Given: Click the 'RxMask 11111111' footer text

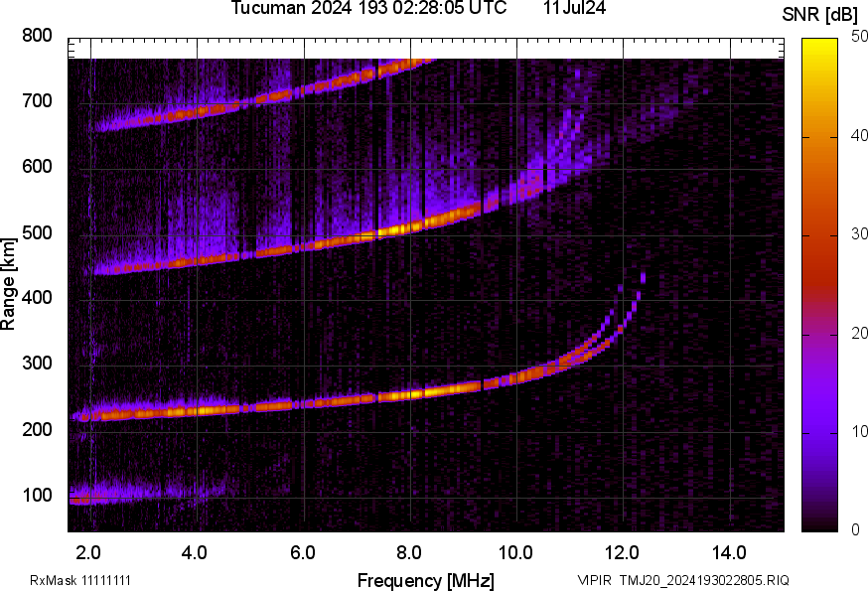Looking at the screenshot, I should [80, 580].
